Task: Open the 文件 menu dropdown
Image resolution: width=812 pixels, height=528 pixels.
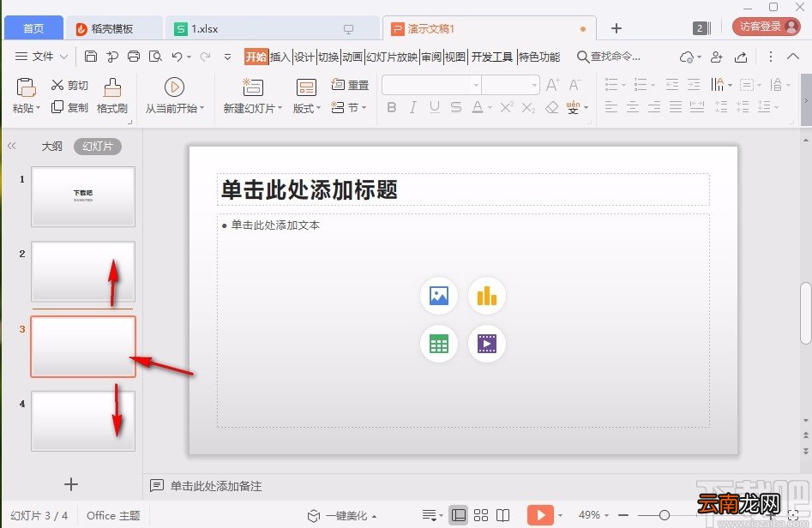Action: tap(41, 56)
